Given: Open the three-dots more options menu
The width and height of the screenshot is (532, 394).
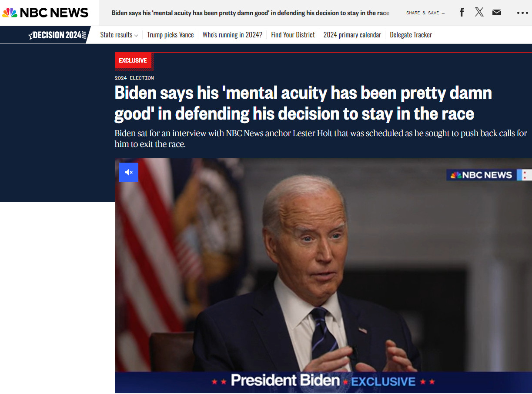Looking at the screenshot, I should [x=522, y=13].
